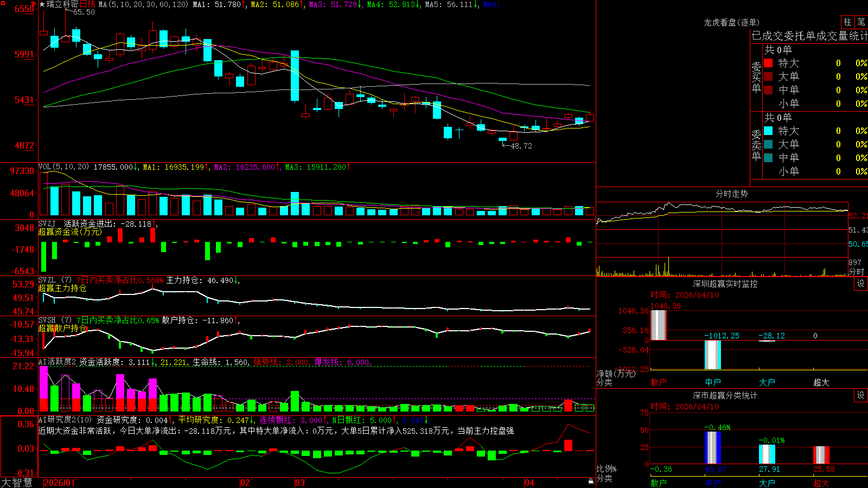Click the SVZL (7) indicator label

(55, 280)
